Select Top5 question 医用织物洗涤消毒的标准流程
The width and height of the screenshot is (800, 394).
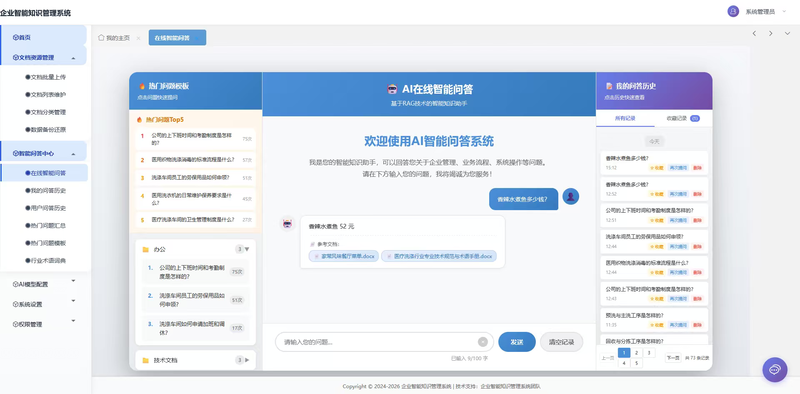point(196,160)
